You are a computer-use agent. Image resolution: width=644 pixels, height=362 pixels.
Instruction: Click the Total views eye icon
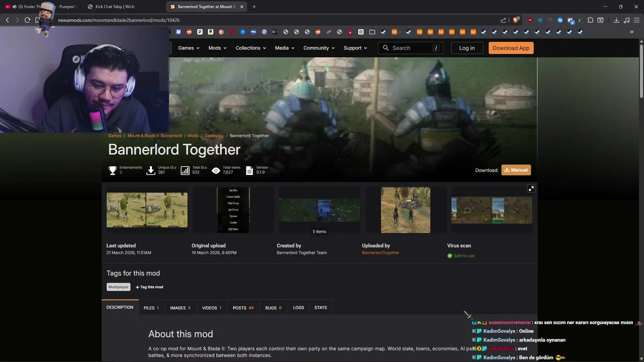coord(216,170)
